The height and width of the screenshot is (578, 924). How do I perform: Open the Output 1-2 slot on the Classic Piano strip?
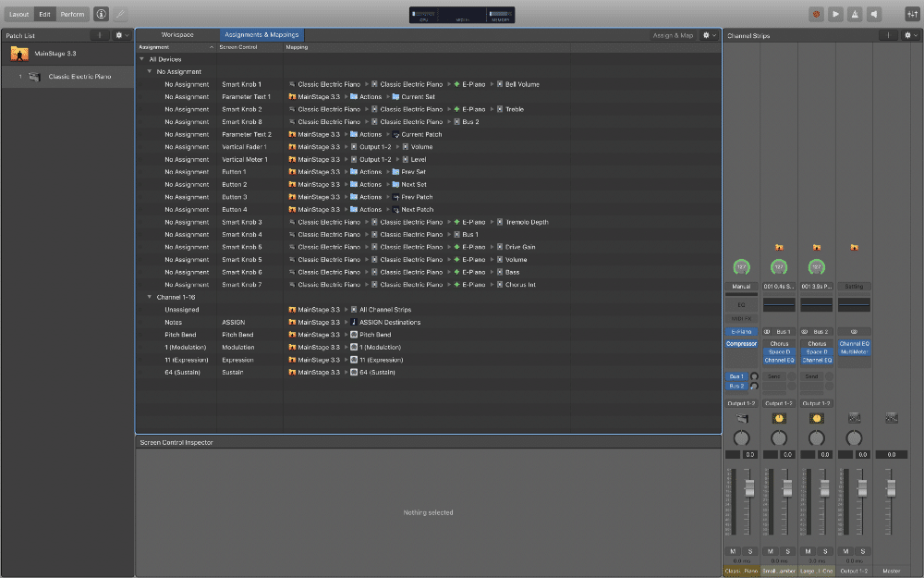point(741,403)
